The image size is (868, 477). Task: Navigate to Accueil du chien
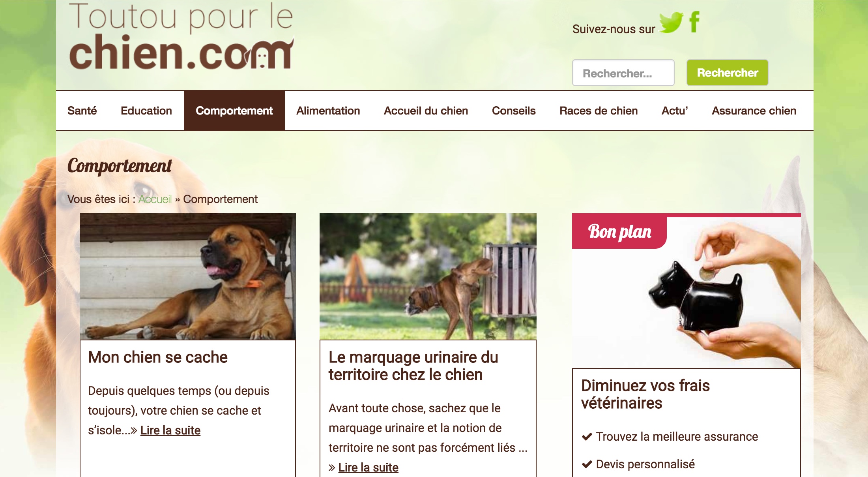pyautogui.click(x=426, y=111)
